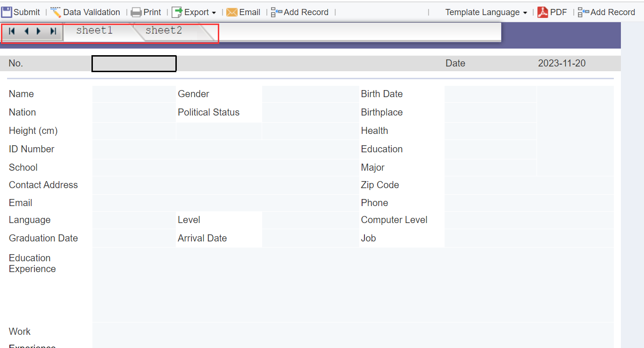Viewport: 644px width, 348px height.
Task: Click the Work Experience text area
Action: pyautogui.click(x=353, y=336)
